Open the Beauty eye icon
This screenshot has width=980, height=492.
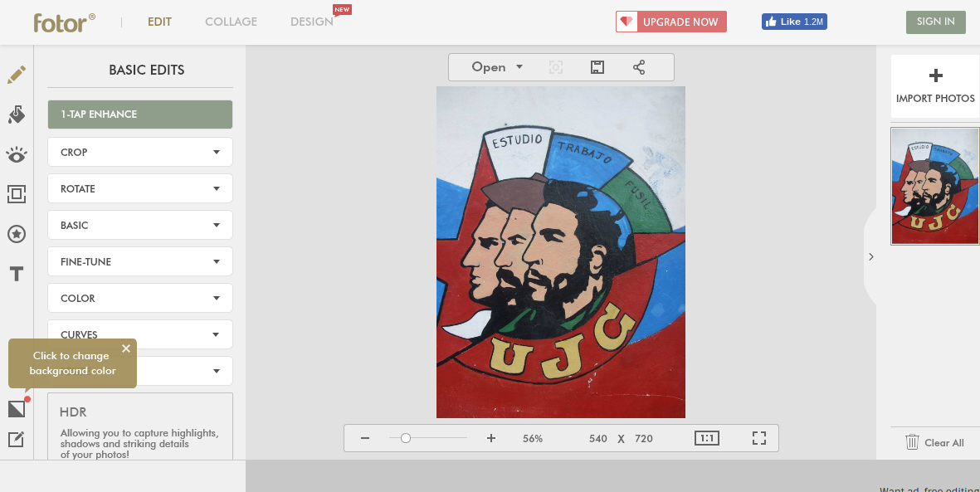click(17, 154)
